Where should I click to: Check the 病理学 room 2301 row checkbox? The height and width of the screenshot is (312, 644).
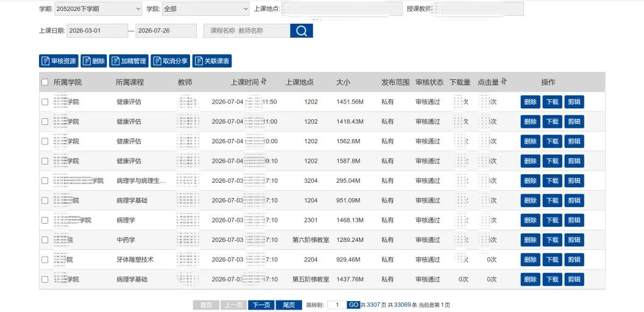pos(44,220)
